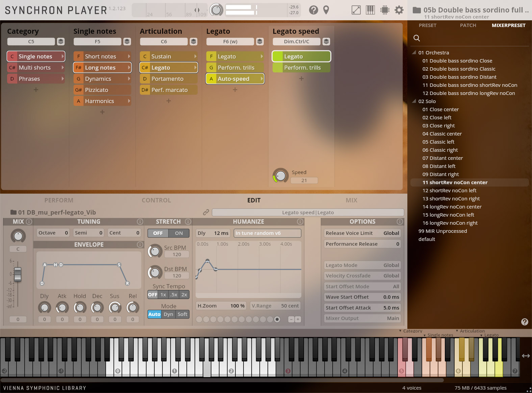Set Sync Tempo to 2x
Screen dimensions: 532x393
tap(184, 295)
